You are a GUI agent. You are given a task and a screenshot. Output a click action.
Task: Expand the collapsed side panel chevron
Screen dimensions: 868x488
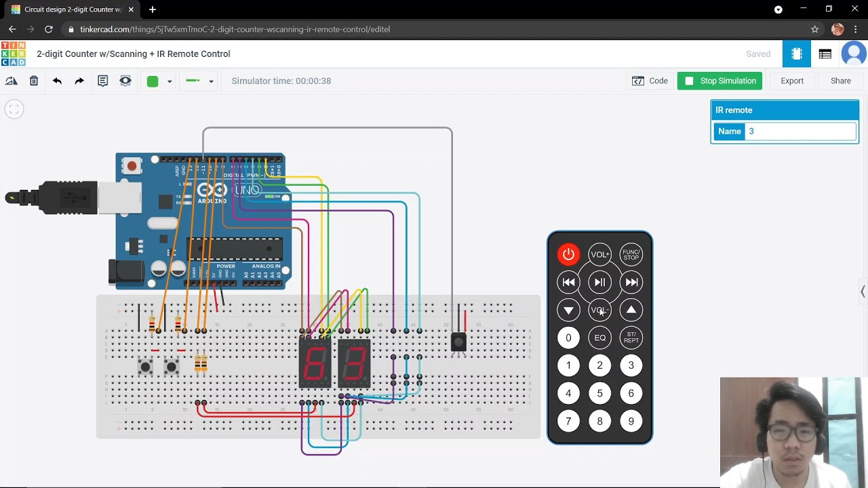(863, 291)
